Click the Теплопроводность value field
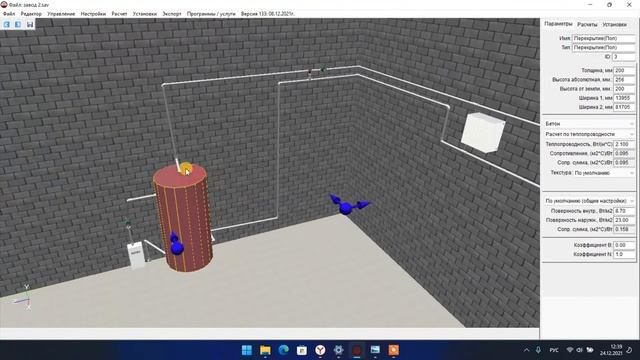The height and width of the screenshot is (360, 640). 624,144
